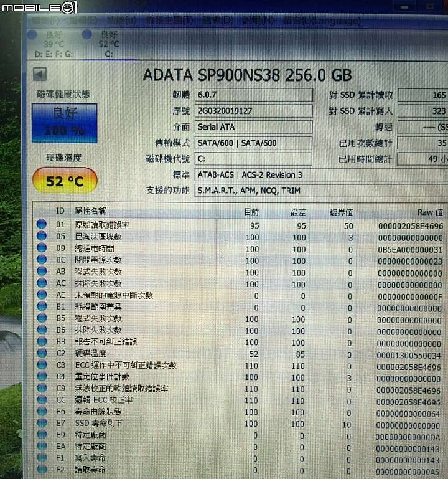This screenshot has height=479, width=448.
Task: Click raw value 000000000000DA in row E9
Action: click(408, 437)
